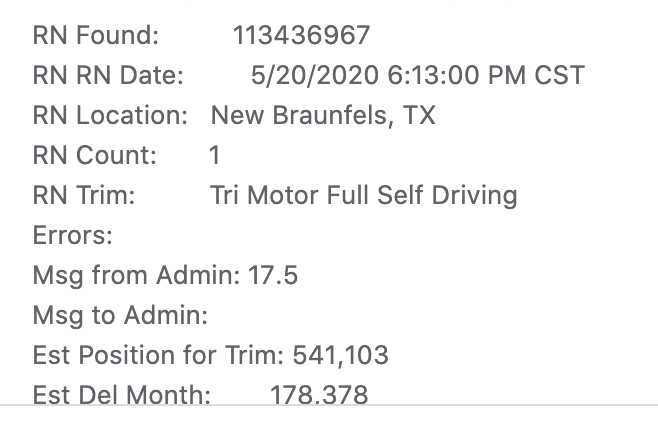Click the Est Del Month value 178,378
This screenshot has height=424, width=658.
pyautogui.click(x=319, y=395)
